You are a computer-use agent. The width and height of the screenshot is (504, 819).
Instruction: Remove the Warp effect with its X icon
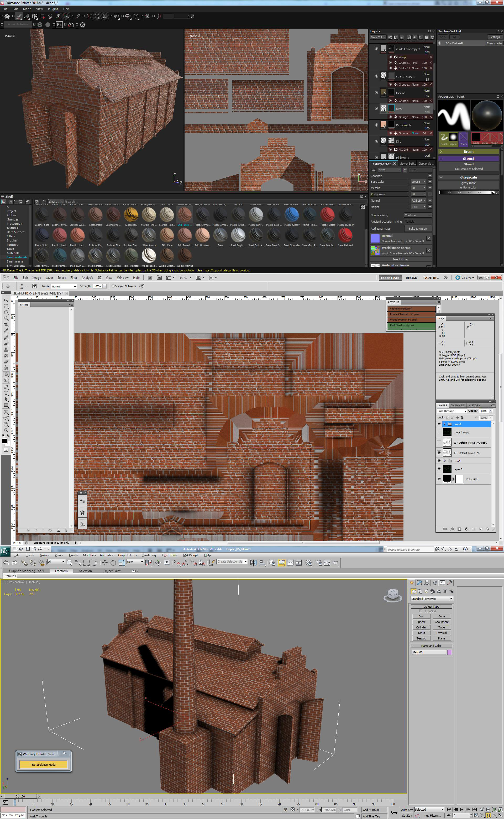click(431, 57)
